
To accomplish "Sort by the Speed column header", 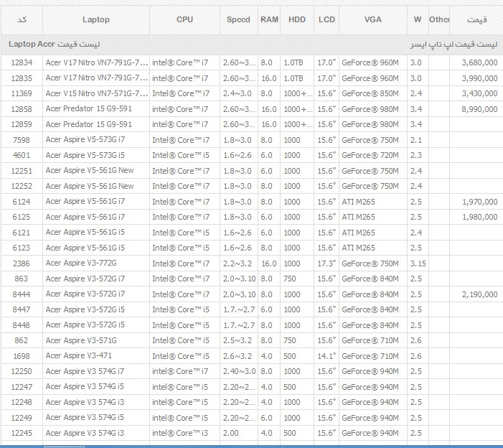I will tap(239, 19).
